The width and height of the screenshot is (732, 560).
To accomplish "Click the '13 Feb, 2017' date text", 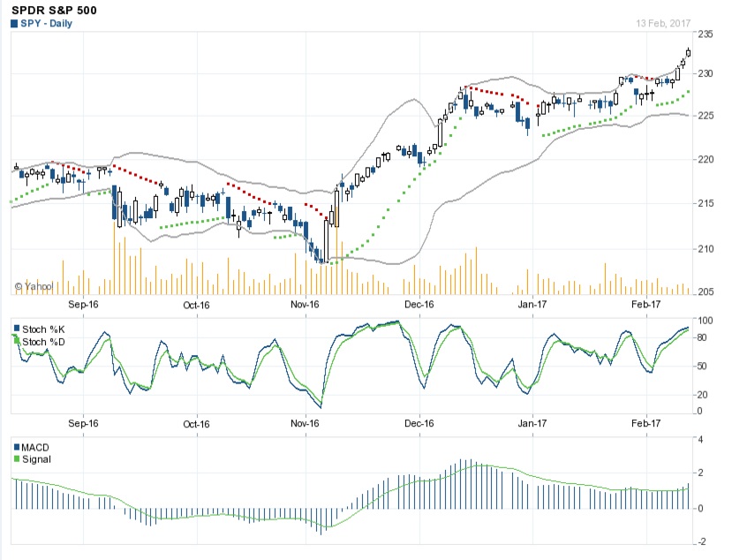I will click(x=663, y=23).
